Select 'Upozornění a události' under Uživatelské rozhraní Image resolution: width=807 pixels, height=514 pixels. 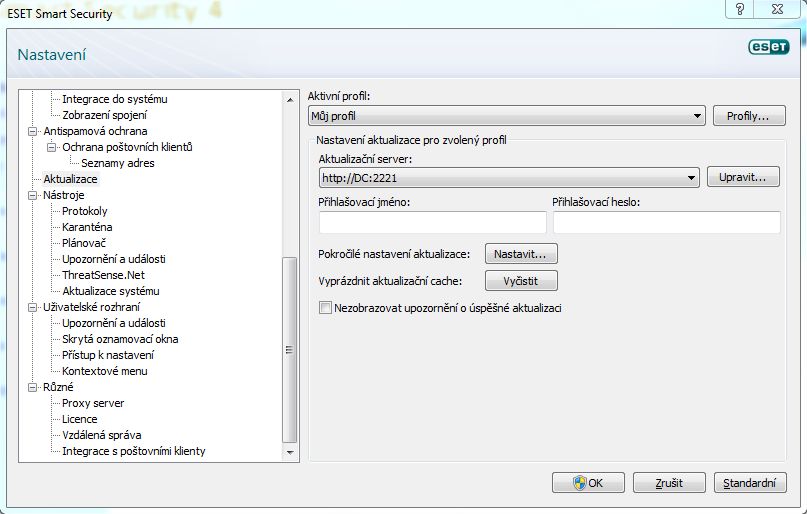point(114,323)
